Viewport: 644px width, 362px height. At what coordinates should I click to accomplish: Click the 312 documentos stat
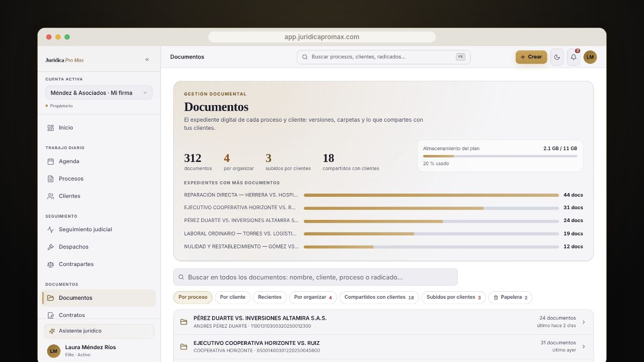(x=198, y=161)
